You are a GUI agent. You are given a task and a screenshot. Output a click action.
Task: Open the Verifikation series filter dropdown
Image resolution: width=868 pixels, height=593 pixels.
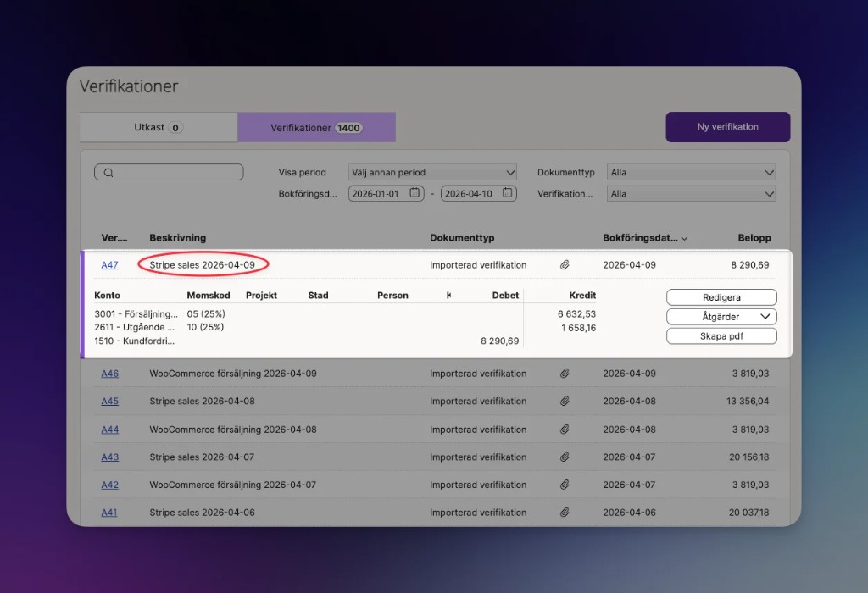click(691, 194)
